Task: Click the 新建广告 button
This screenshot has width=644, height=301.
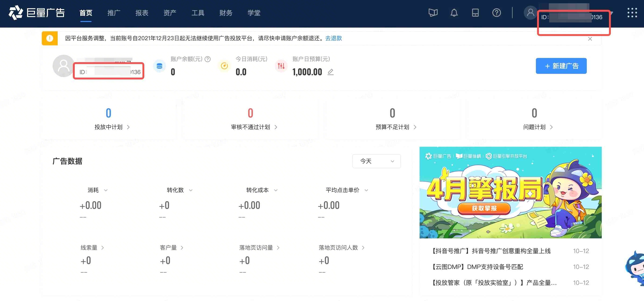Action: tap(561, 66)
